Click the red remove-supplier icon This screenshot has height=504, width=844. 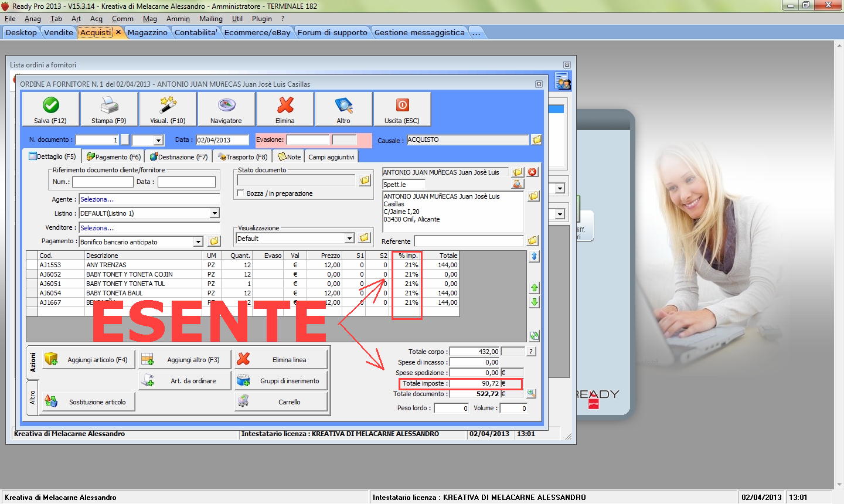point(532,172)
